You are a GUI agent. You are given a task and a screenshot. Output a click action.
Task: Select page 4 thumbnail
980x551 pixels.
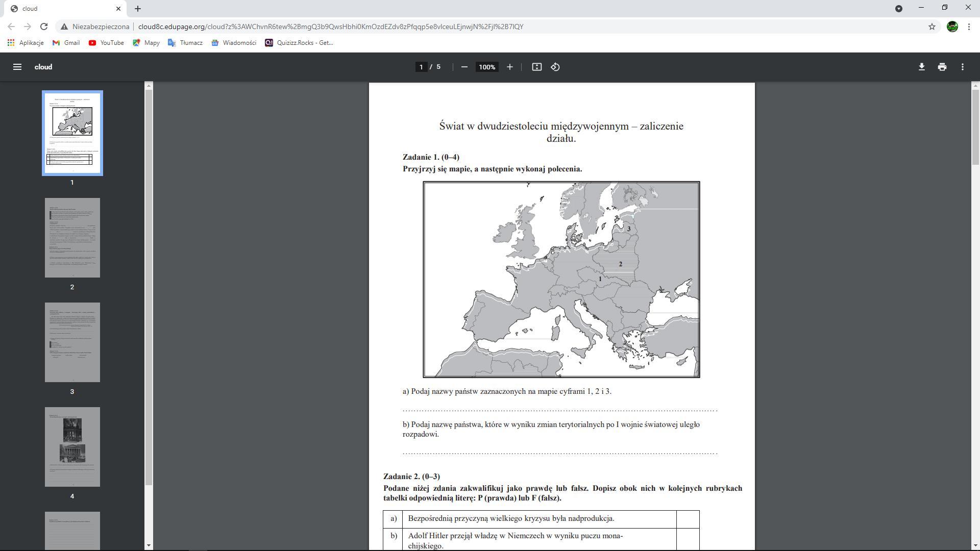[x=72, y=447]
